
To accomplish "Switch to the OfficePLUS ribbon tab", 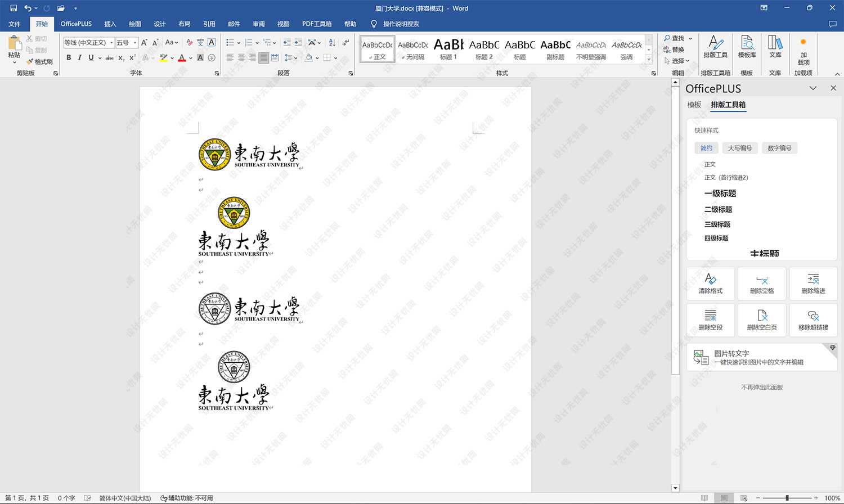I will 76,24.
